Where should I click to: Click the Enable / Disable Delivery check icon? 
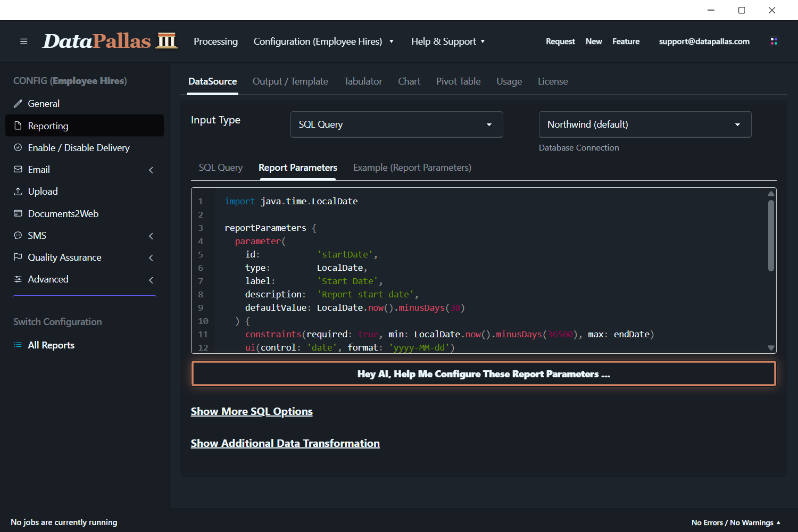(18, 147)
